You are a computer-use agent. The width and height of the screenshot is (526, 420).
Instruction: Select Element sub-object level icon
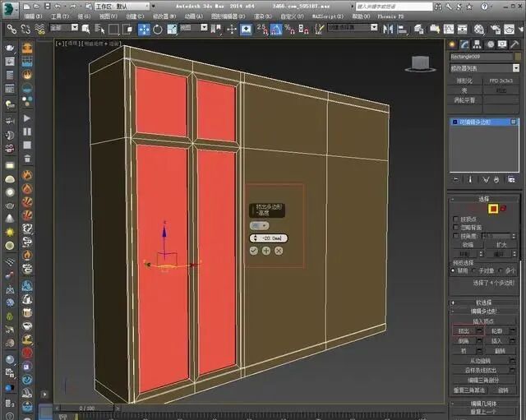(x=503, y=209)
